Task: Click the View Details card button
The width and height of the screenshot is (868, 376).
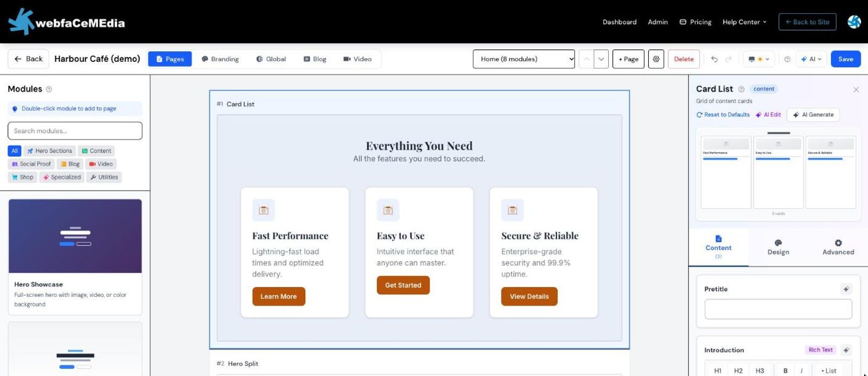Action: [529, 296]
